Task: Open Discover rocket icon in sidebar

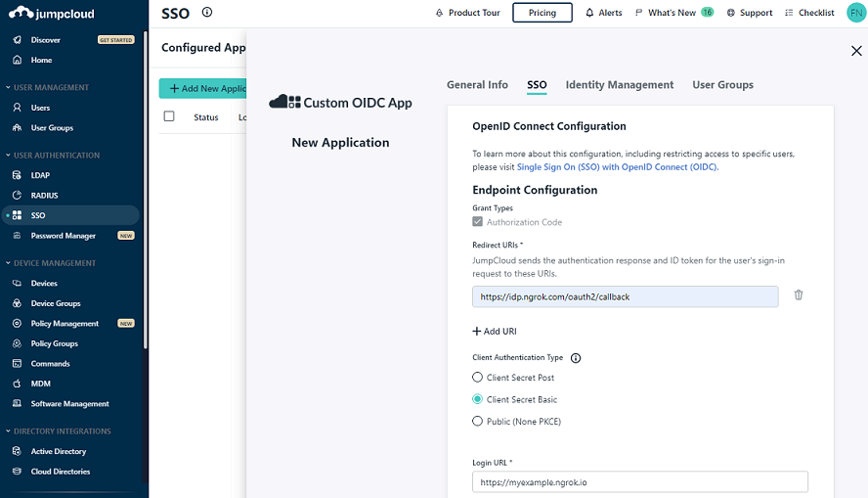Action: tap(18, 40)
